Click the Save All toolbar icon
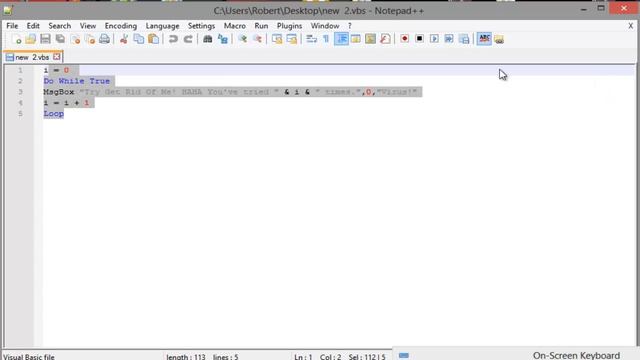The width and height of the screenshot is (640, 360). (60, 39)
